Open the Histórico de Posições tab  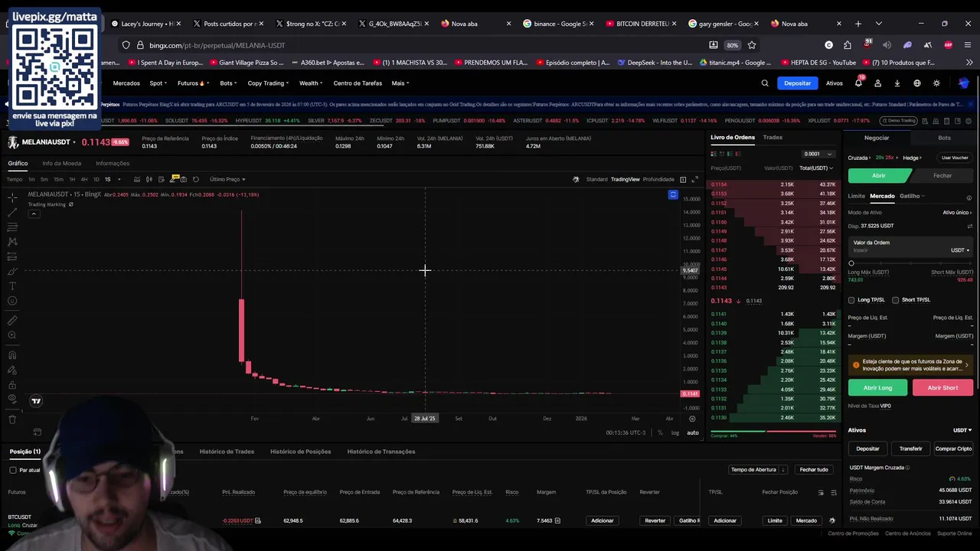[300, 452]
